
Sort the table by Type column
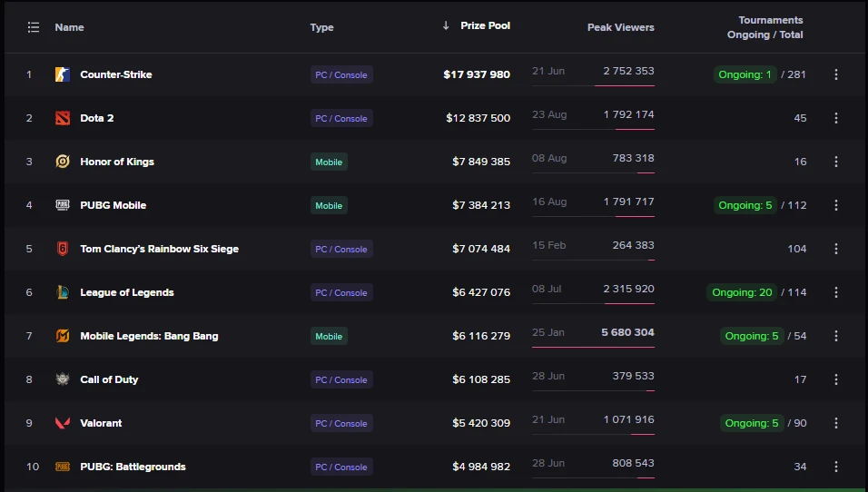[x=321, y=27]
